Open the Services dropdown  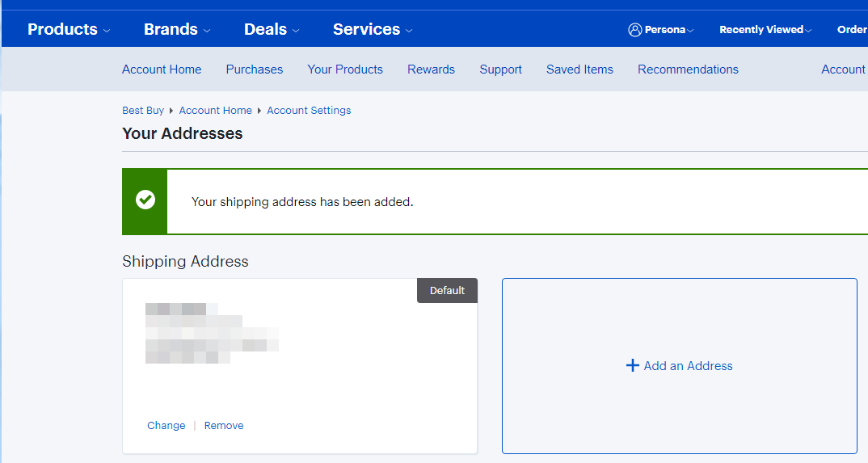coord(372,30)
